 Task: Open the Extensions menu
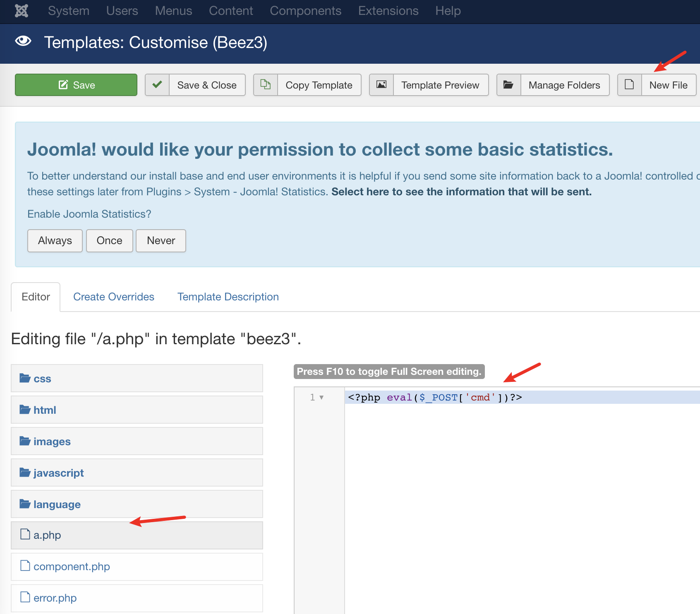pos(388,11)
